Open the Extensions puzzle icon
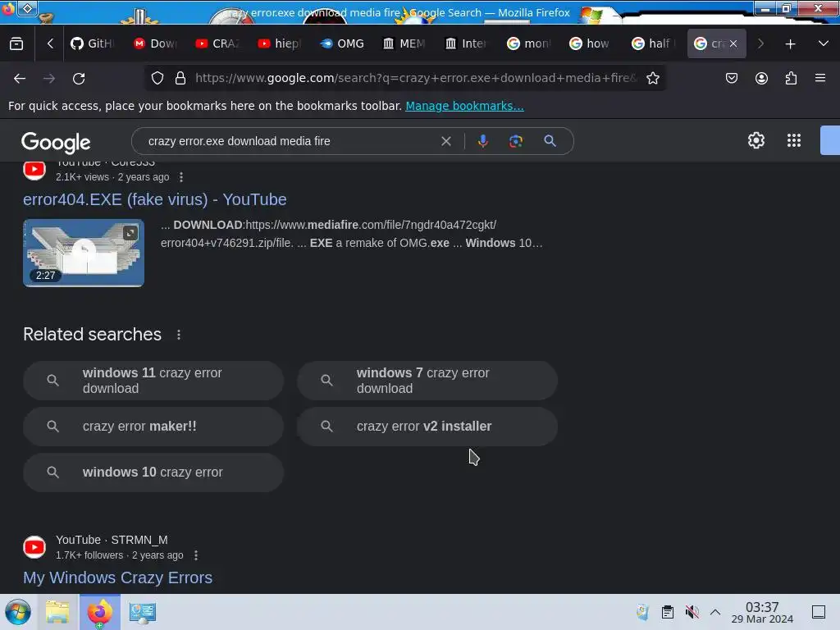Screen dimensions: 840x630 pos(791,78)
